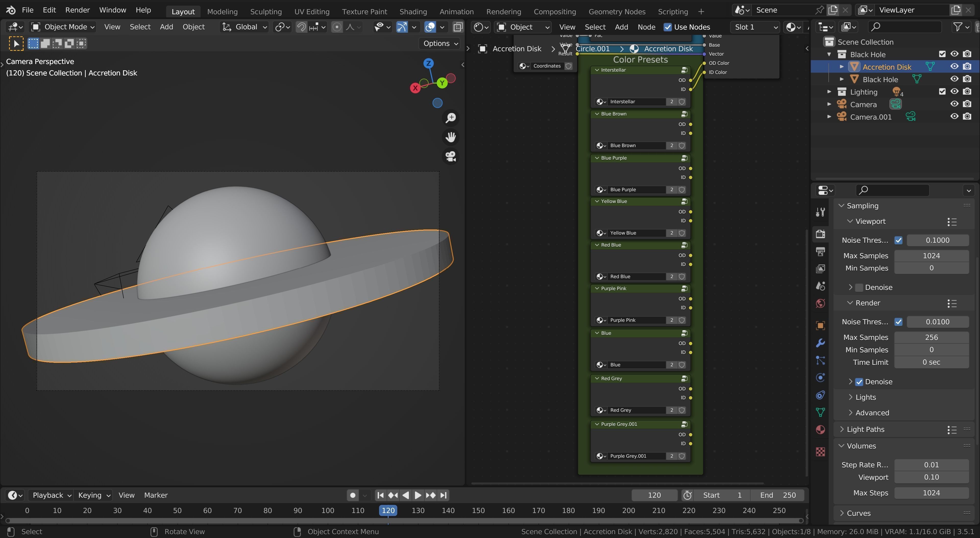Open the Modifiers wrench properties tab

point(820,343)
